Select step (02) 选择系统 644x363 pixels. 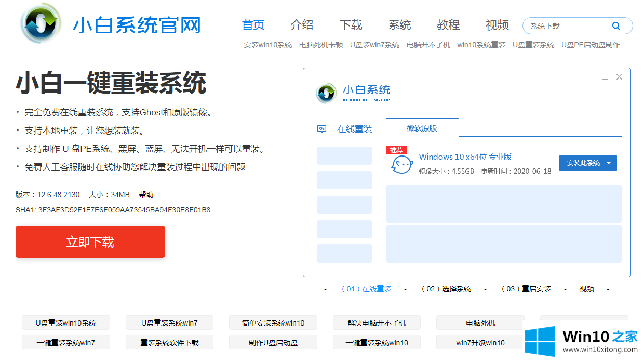[446, 289]
